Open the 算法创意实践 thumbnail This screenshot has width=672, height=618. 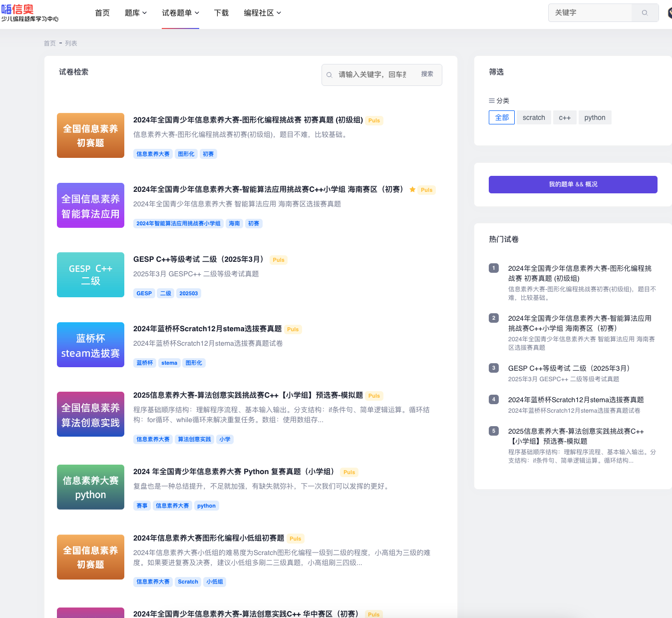(x=90, y=414)
